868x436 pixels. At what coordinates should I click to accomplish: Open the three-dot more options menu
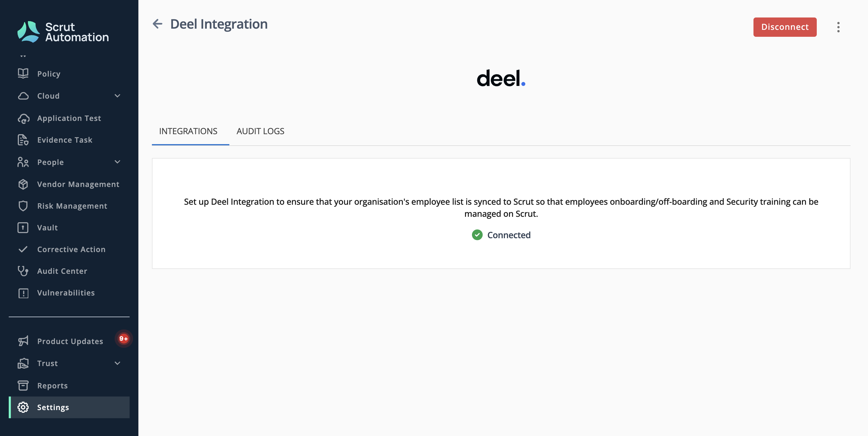pos(838,27)
